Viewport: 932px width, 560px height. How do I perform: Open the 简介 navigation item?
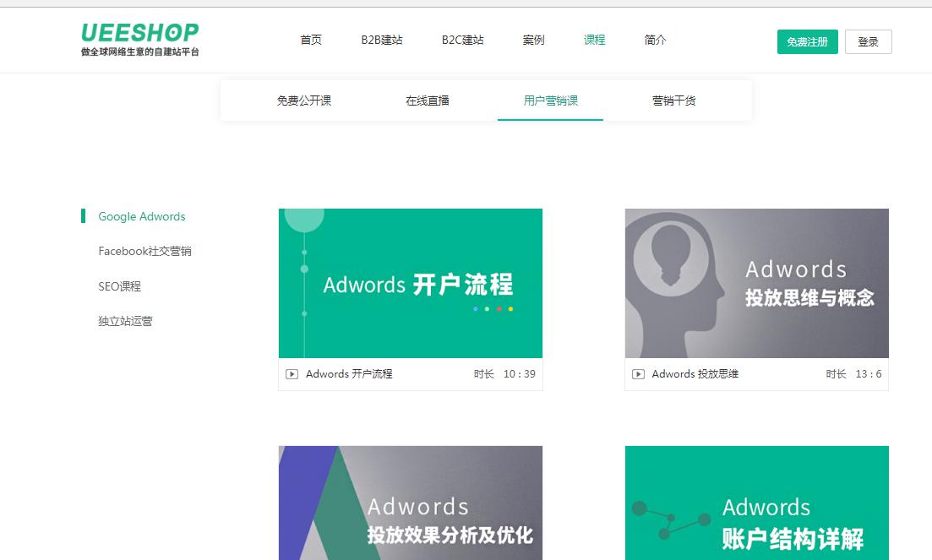655,39
